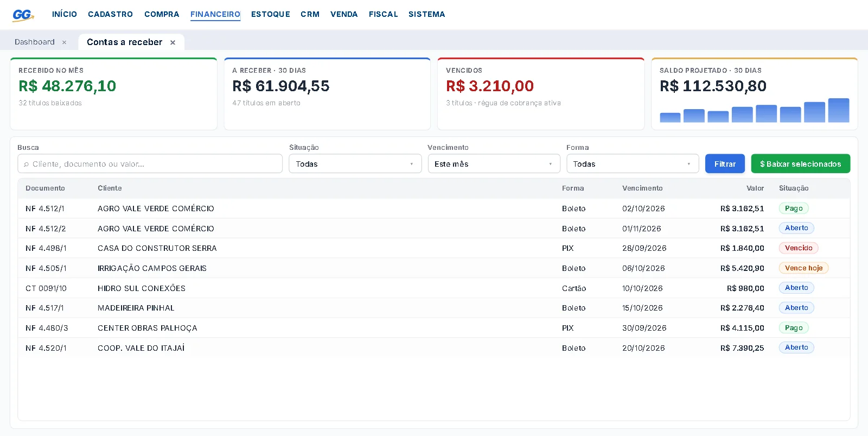This screenshot has width=868, height=436.
Task: Open the FINANCEIRO menu
Action: [x=215, y=15]
